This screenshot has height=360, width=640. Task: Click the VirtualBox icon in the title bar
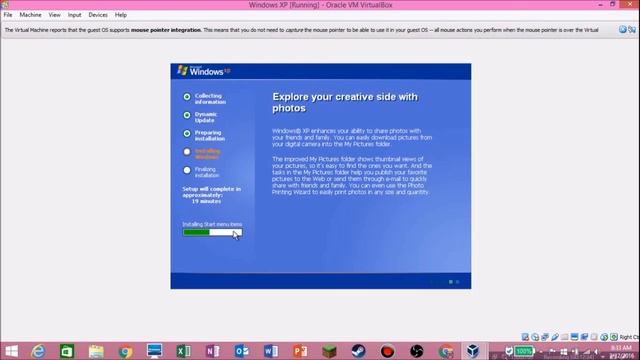4,4
